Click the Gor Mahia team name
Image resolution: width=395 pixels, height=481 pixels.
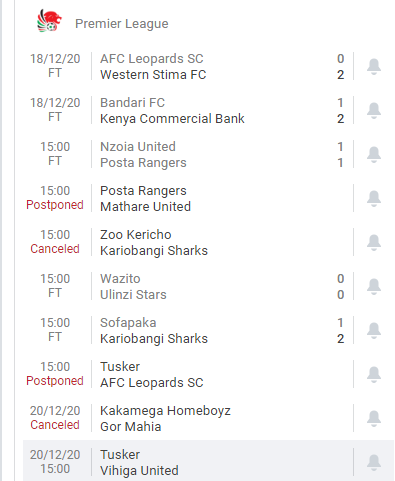[x=131, y=427]
